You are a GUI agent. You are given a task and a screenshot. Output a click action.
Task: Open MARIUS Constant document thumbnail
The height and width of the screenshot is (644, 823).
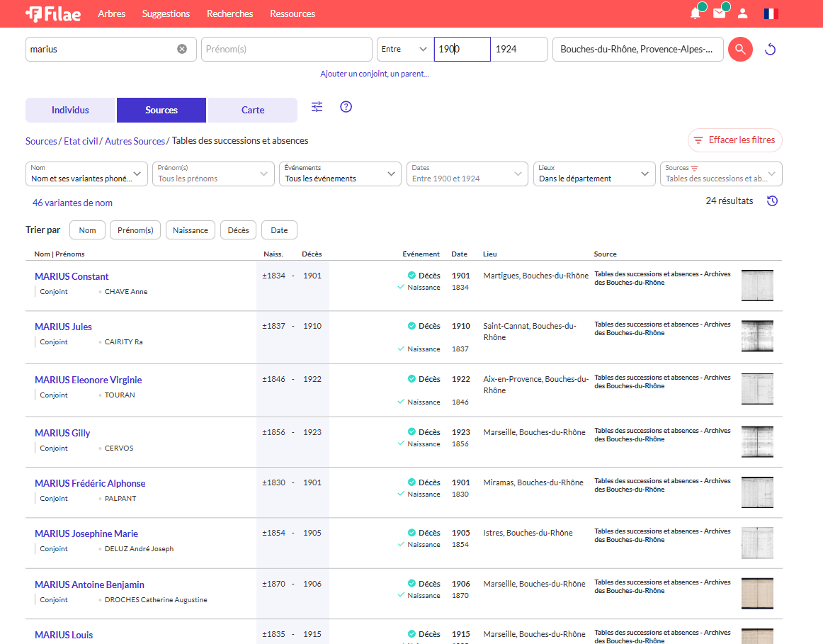coord(757,286)
